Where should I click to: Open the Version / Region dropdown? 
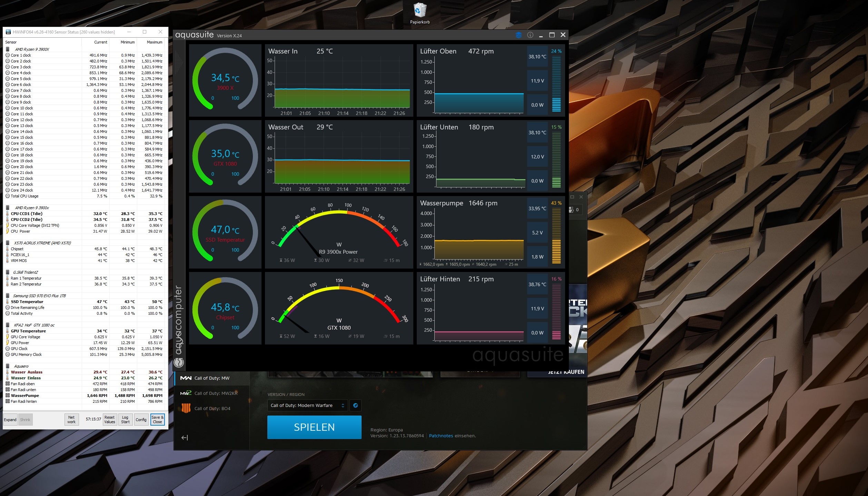tap(307, 406)
